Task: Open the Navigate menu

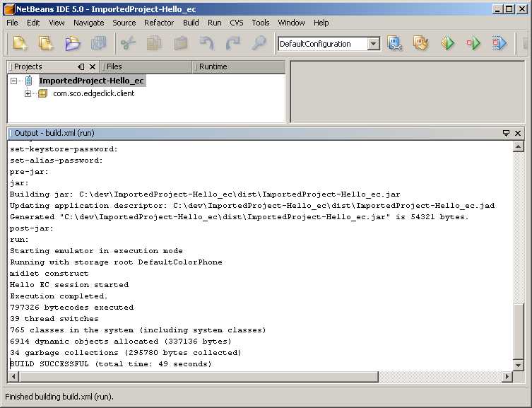Action: pyautogui.click(x=89, y=23)
